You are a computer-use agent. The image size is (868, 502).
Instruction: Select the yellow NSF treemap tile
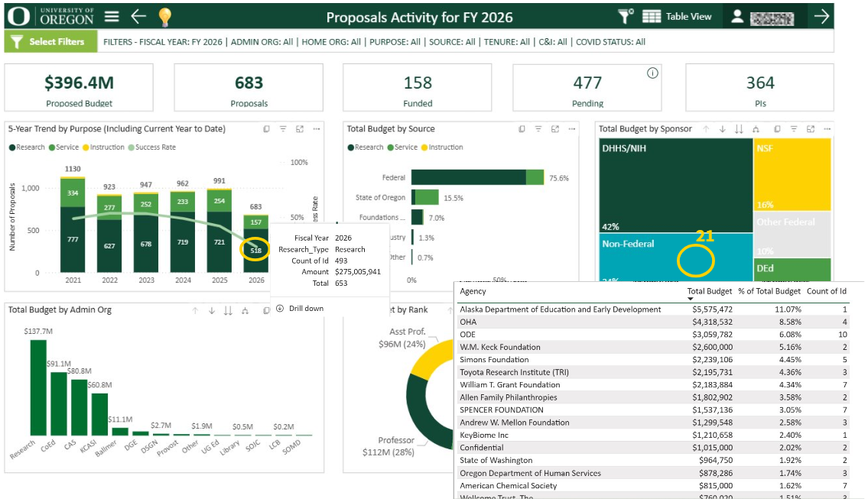(x=792, y=174)
